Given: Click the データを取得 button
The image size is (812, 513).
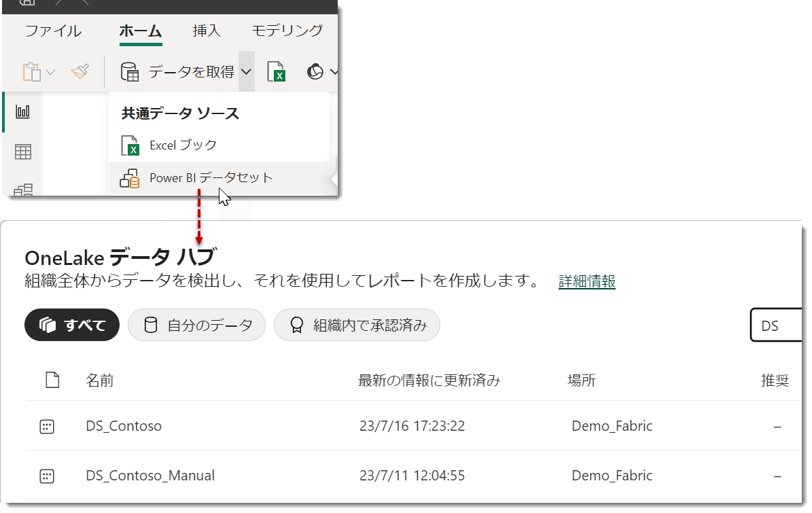Looking at the screenshot, I should point(177,71).
